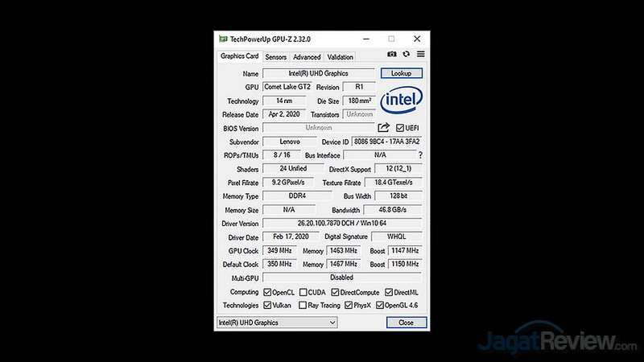The height and width of the screenshot is (362, 644).
Task: Click the Intel logo image
Action: [402, 101]
